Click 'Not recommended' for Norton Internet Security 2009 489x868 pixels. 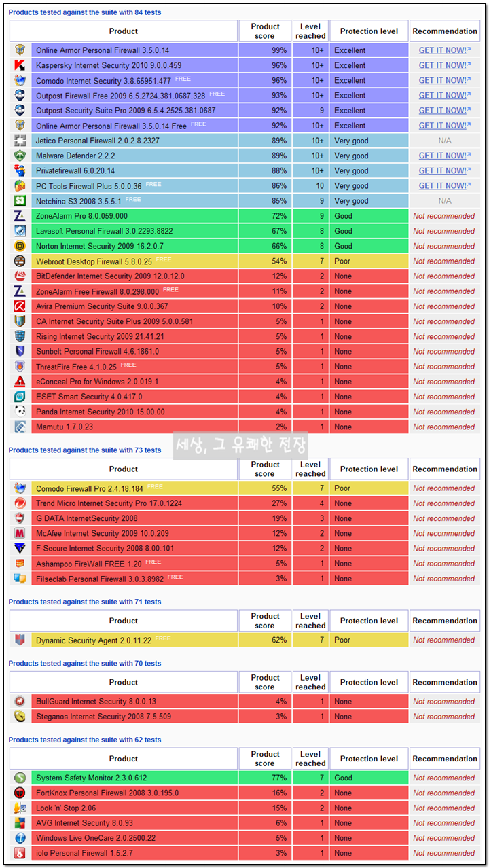(x=444, y=246)
